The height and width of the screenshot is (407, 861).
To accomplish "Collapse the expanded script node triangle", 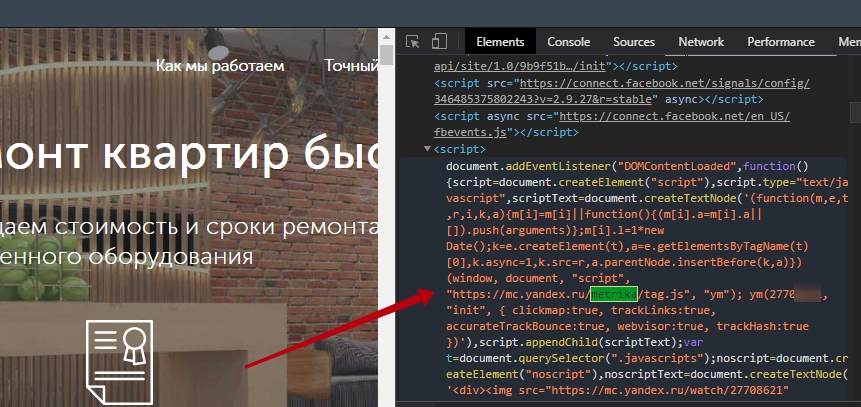I will pyautogui.click(x=426, y=149).
